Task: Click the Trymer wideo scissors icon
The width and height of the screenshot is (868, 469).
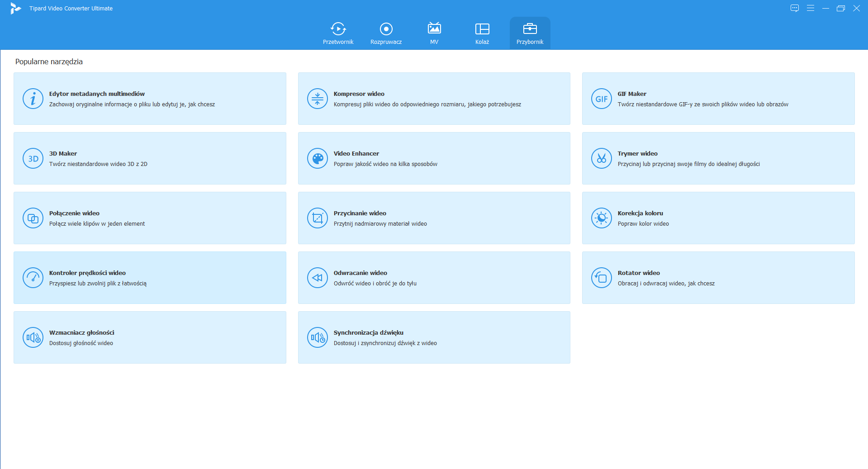Action: coord(602,158)
